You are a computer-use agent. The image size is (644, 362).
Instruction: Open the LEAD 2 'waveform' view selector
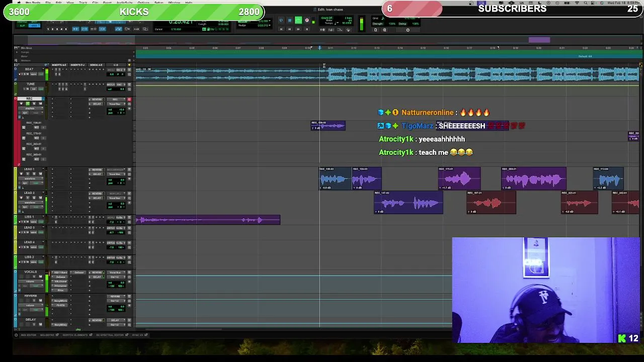[x=31, y=203]
